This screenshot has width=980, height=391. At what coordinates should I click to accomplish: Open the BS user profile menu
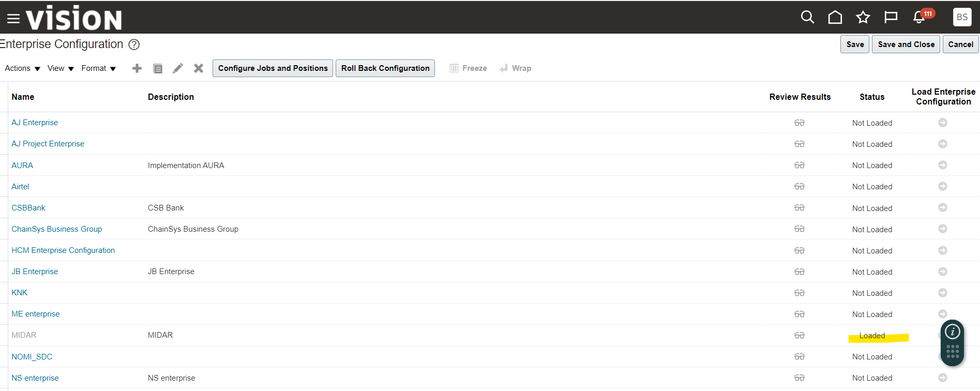[x=962, y=17]
